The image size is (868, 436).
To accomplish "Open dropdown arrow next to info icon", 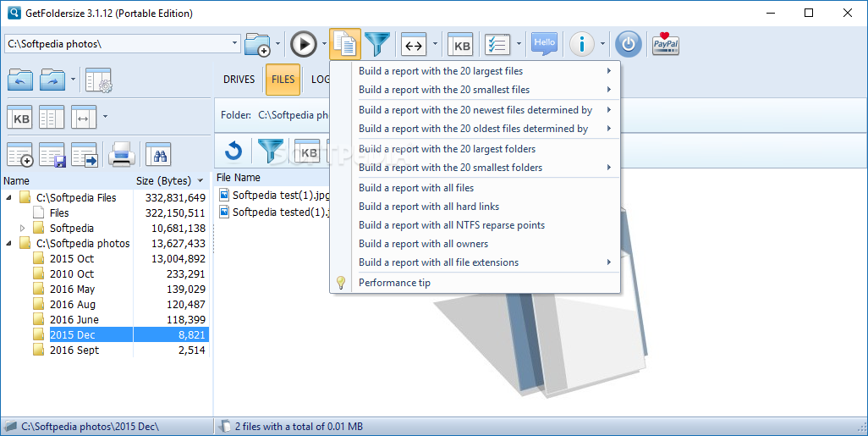I will point(603,44).
